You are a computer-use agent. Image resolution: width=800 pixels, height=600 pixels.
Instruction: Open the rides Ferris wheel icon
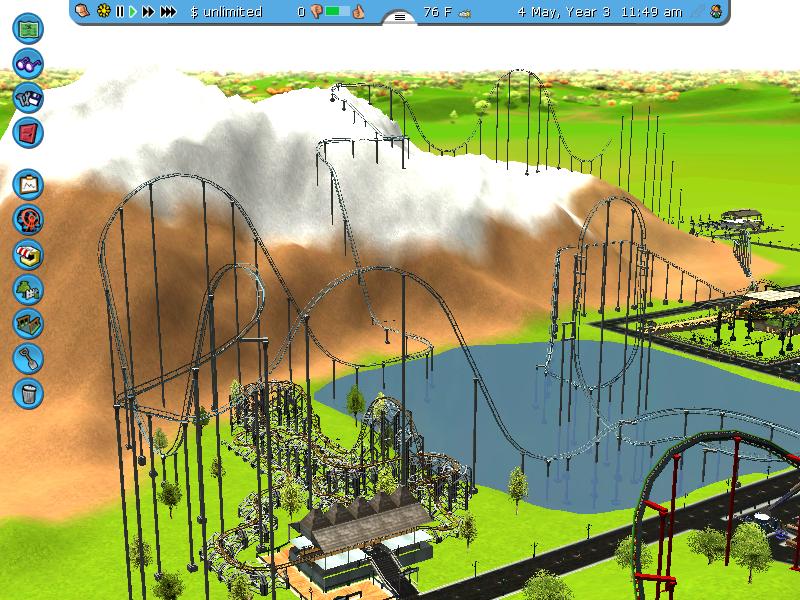29,219
